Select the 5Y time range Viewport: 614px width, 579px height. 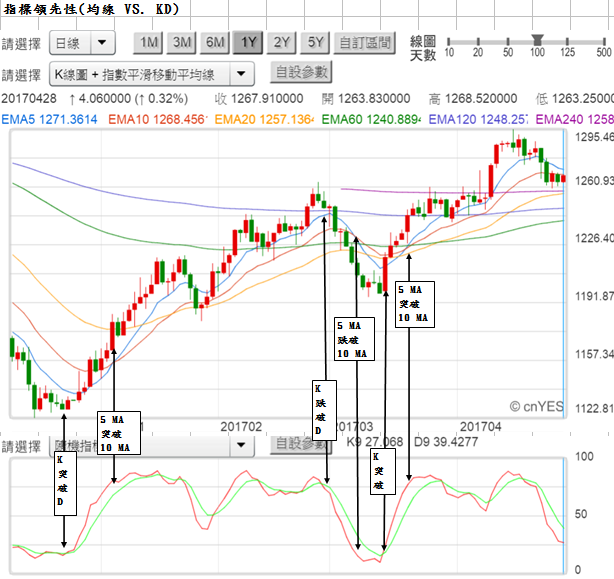tap(315, 42)
